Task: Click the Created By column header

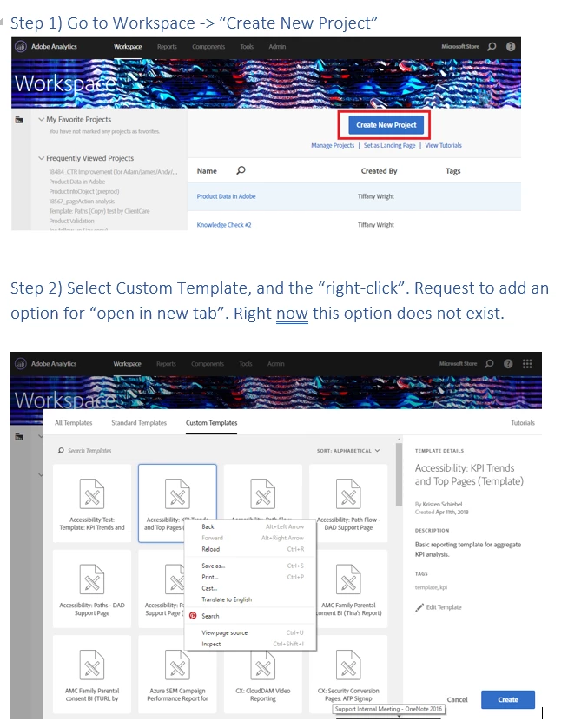Action: point(379,171)
